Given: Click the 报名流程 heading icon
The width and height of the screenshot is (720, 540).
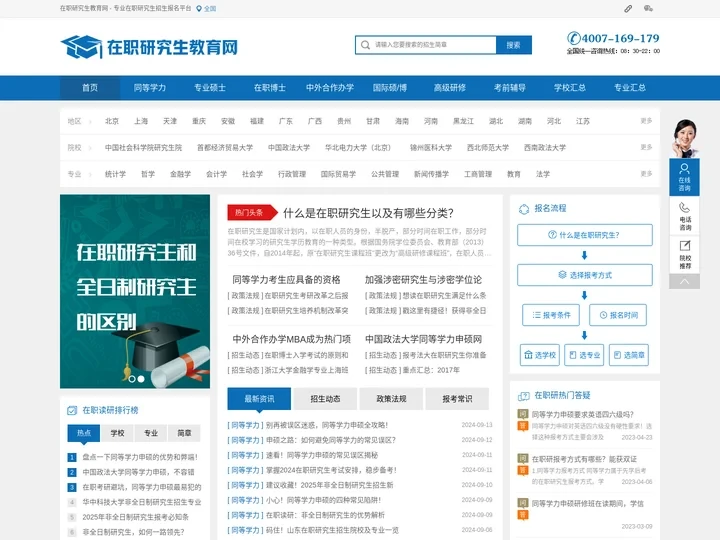Looking at the screenshot, I should point(524,209).
